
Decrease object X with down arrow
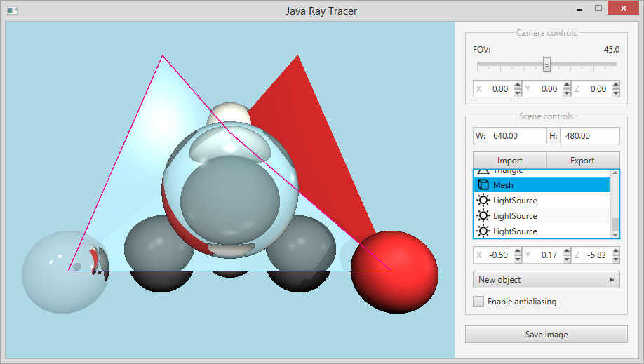[x=518, y=259]
